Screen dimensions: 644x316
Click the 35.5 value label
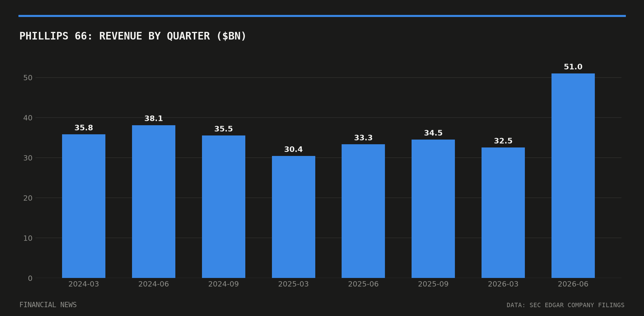point(224,129)
